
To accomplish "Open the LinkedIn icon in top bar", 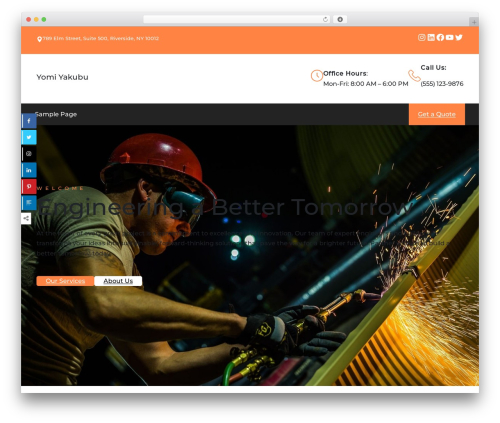I will [x=431, y=38].
